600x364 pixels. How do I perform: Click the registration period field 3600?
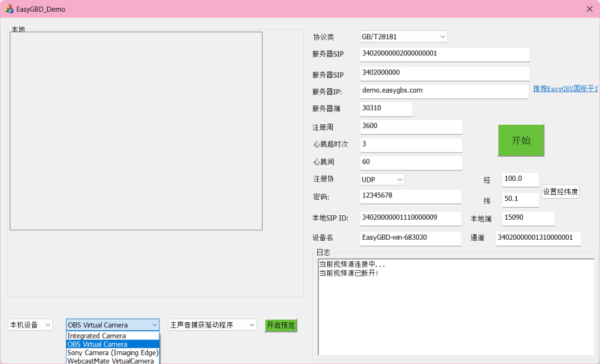(x=411, y=127)
